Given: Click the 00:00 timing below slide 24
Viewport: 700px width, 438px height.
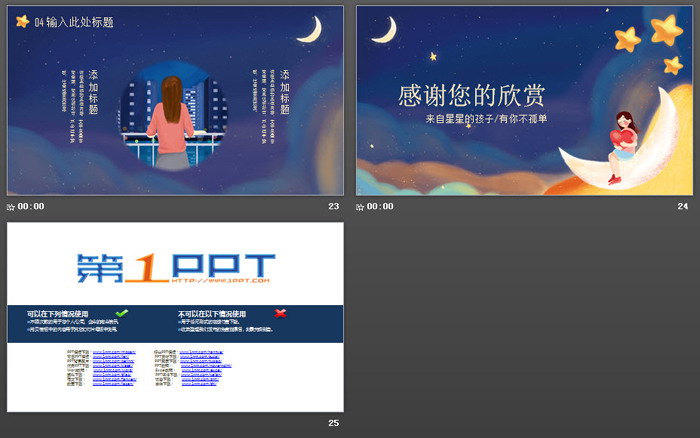Looking at the screenshot, I should click(380, 206).
